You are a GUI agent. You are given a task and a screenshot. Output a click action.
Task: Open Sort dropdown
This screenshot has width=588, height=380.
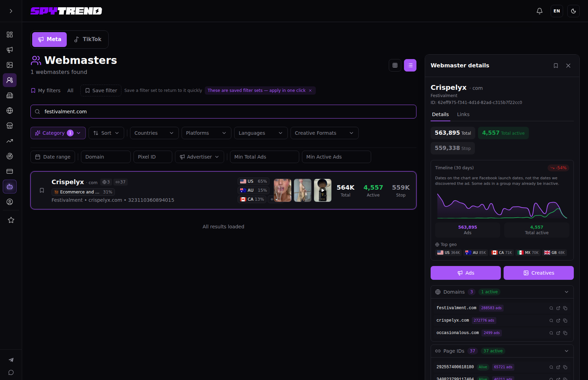coord(106,133)
